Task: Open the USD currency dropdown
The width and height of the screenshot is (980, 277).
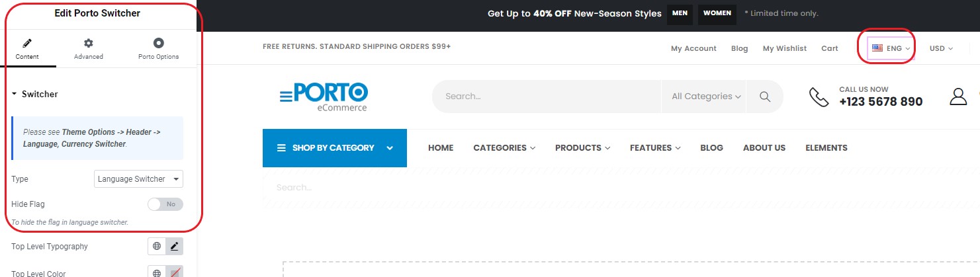Action: [941, 48]
